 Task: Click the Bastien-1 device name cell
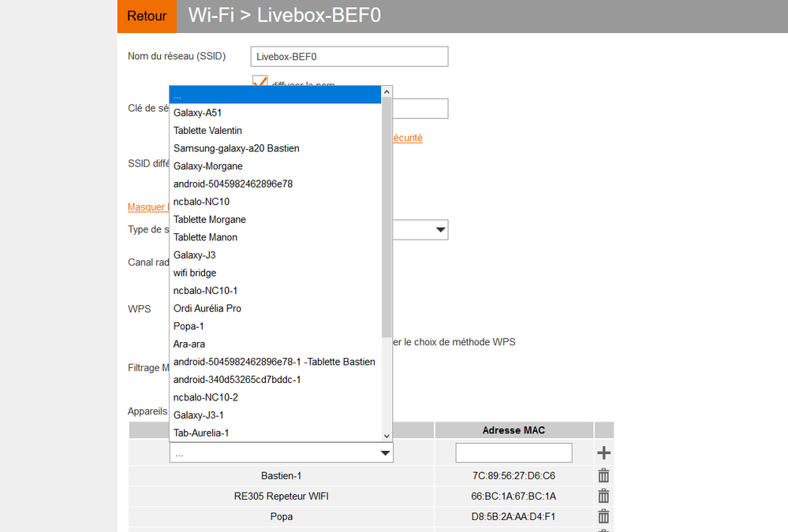click(281, 475)
